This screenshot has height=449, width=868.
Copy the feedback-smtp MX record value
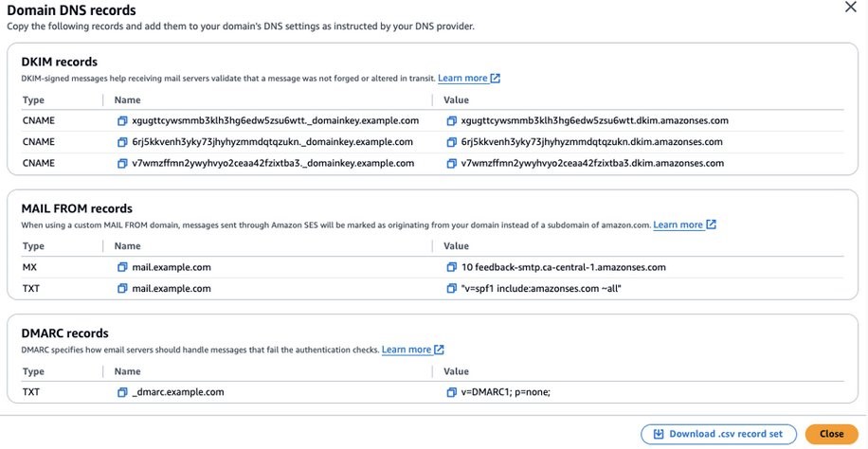(452, 267)
